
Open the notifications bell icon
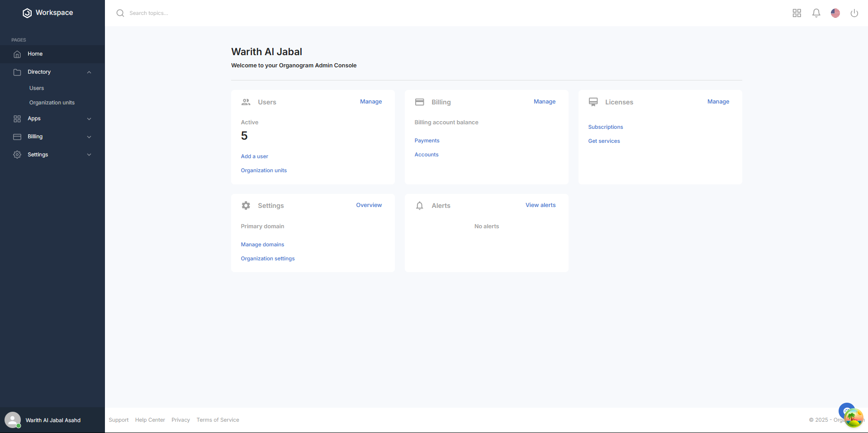pyautogui.click(x=816, y=13)
